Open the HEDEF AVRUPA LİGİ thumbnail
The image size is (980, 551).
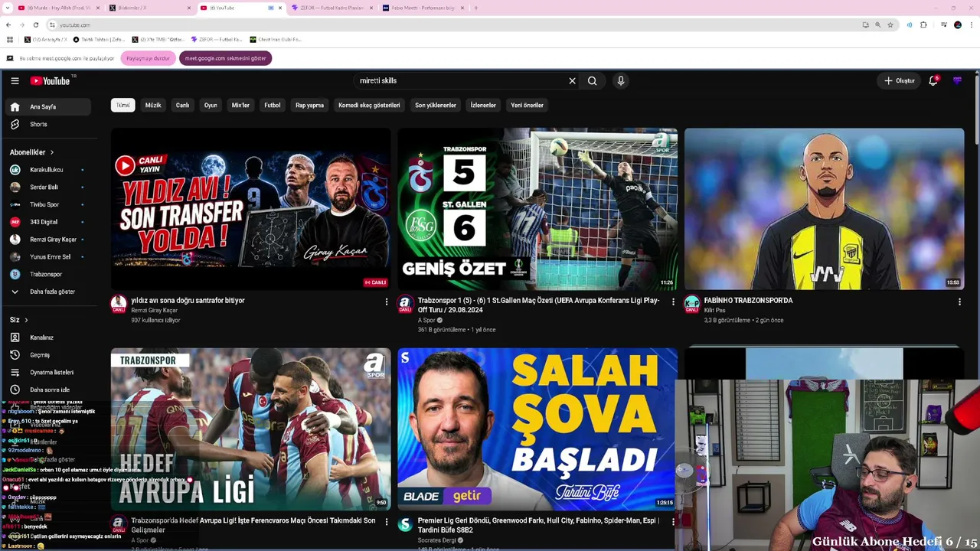click(251, 429)
